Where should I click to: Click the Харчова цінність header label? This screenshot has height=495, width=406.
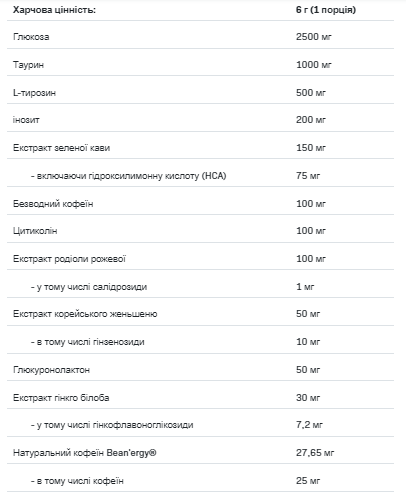pos(54,10)
